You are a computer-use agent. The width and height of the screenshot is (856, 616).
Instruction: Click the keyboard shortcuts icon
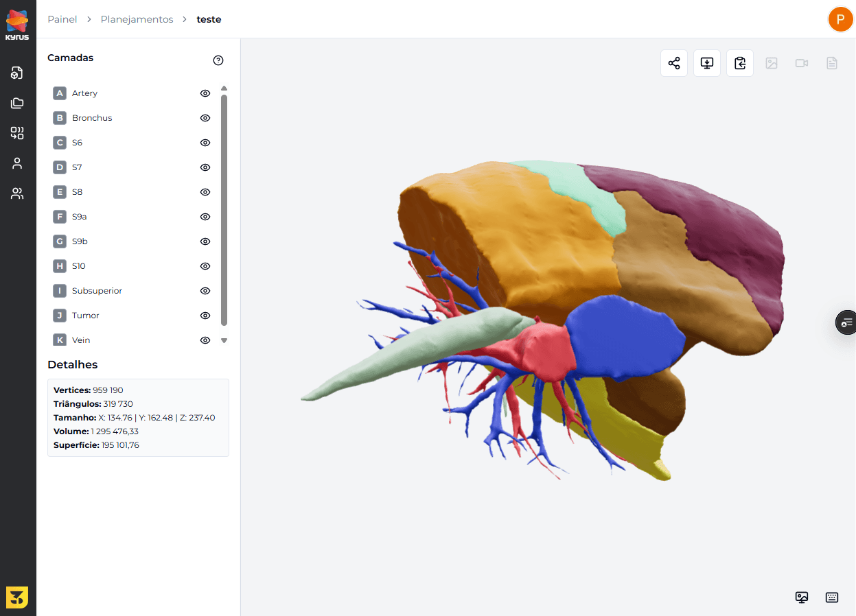[832, 597]
